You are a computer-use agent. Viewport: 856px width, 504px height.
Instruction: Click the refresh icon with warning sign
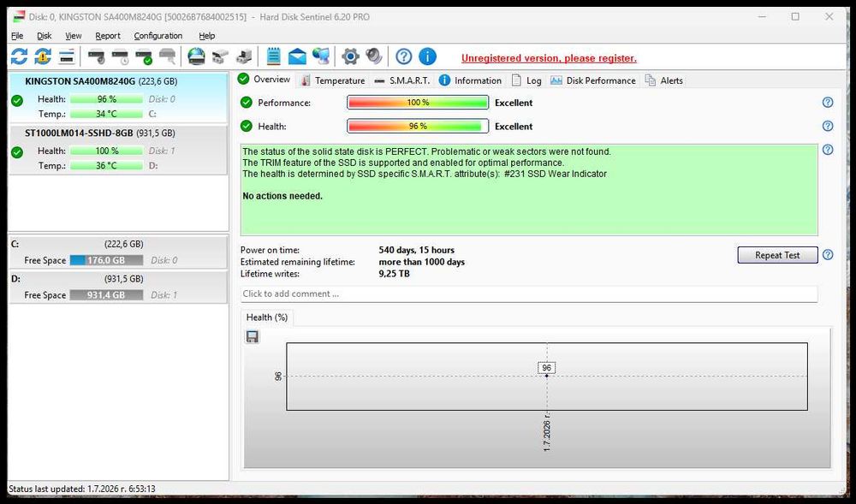point(43,56)
